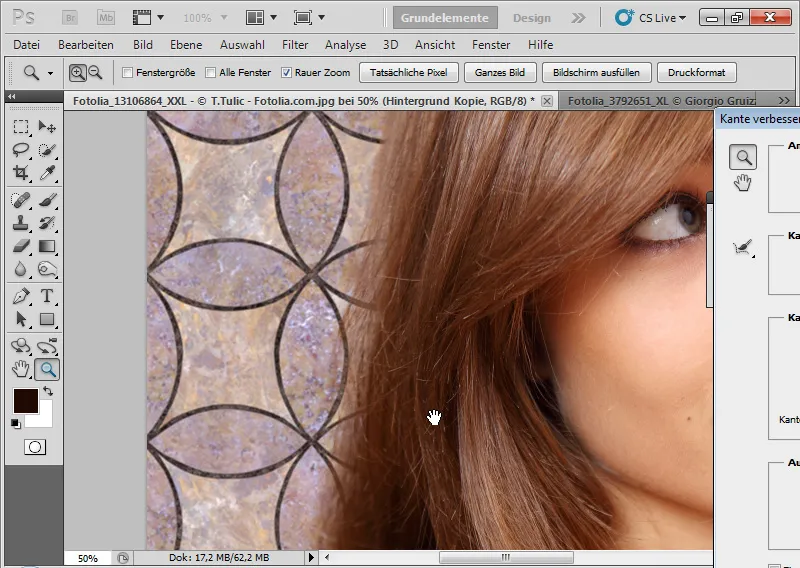Screen dimensions: 800x568
Task: Select Zoom tool in Kante verbessern dialog
Action: coord(743,157)
